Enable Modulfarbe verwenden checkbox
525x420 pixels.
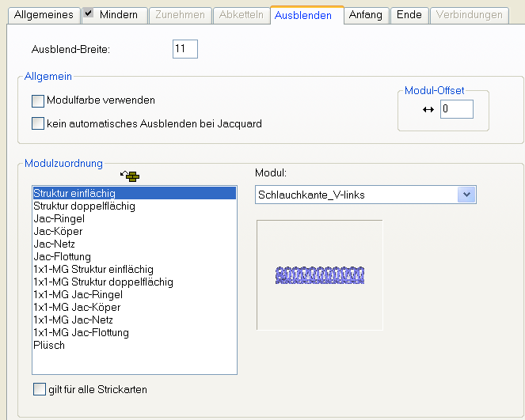(x=38, y=100)
